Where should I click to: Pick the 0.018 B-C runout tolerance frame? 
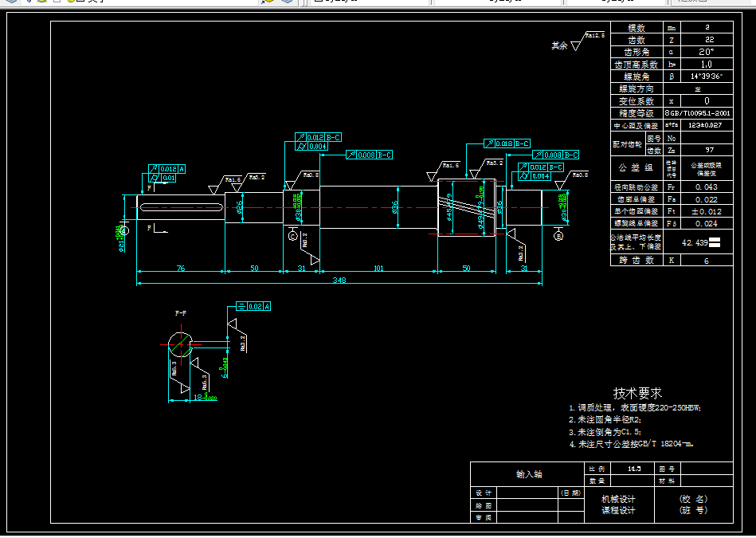click(507, 143)
